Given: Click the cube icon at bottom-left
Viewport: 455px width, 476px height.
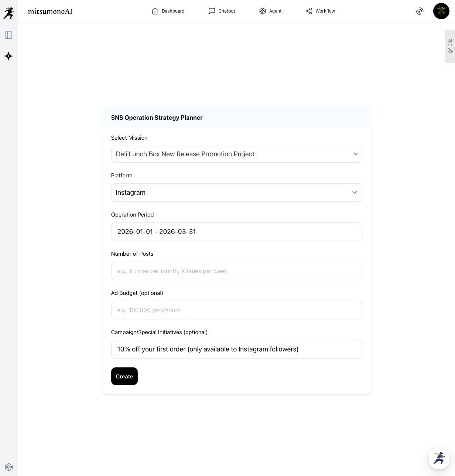Looking at the screenshot, I should 9,467.
